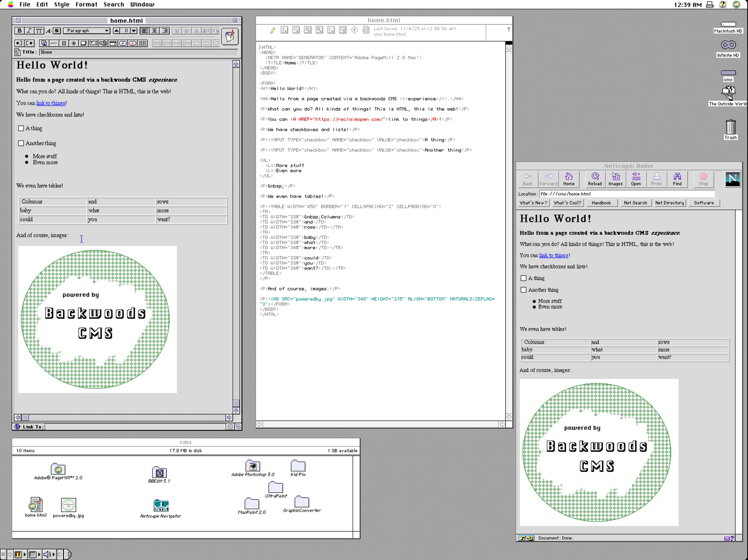748x560 pixels.
Task: Insert a horizontal rule via toolbar
Action: point(54,43)
